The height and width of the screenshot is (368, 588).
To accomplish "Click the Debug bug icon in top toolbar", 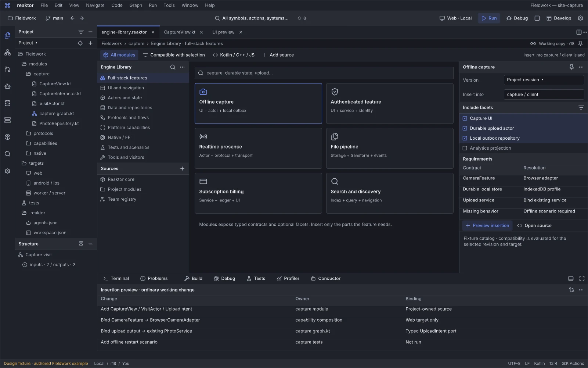I will pos(509,18).
